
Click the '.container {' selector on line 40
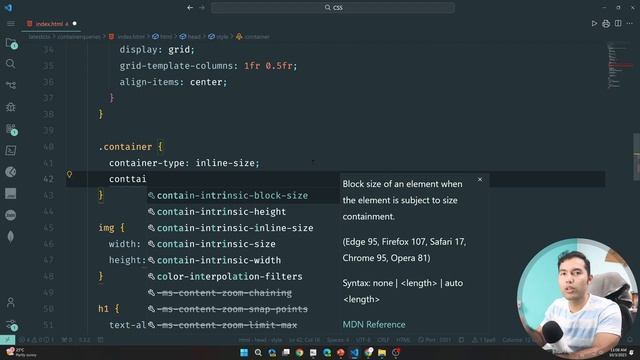[131, 147]
